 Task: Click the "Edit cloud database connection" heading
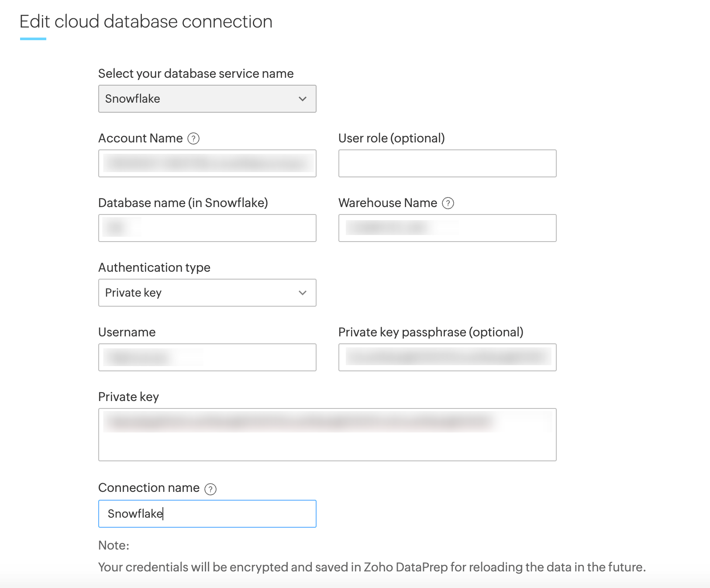(146, 21)
